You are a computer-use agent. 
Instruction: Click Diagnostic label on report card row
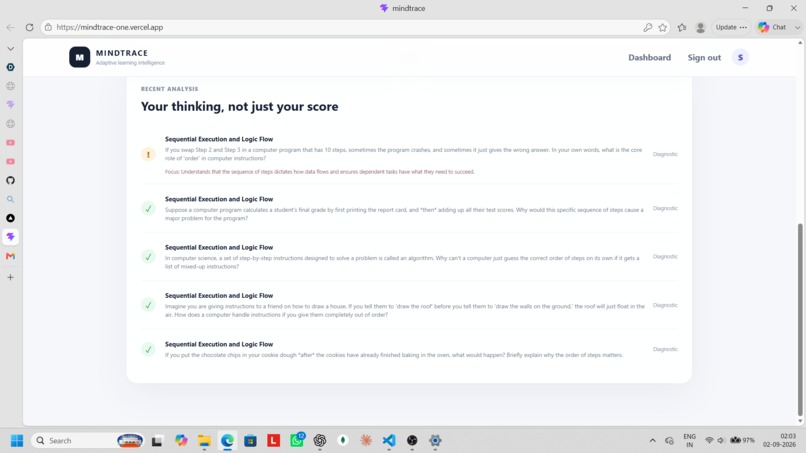(x=665, y=208)
